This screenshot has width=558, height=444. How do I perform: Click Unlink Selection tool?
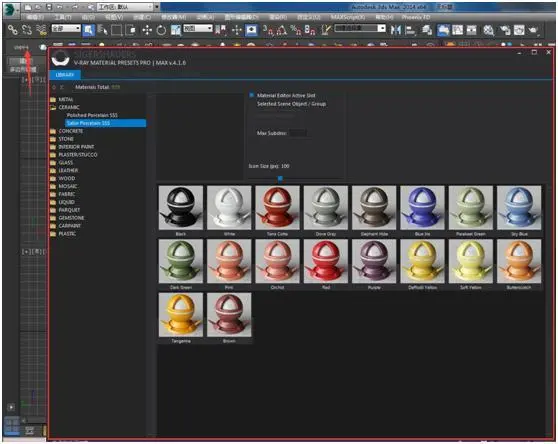pos(27,30)
